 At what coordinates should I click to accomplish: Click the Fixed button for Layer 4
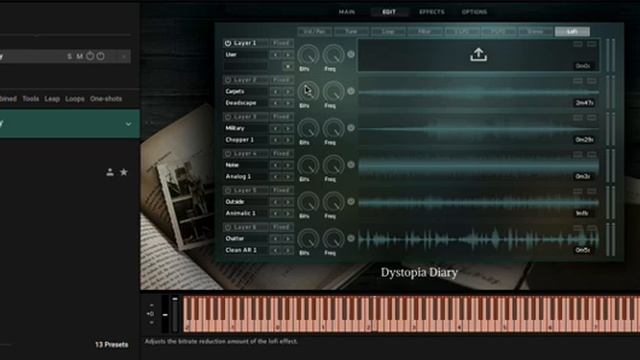tap(281, 153)
